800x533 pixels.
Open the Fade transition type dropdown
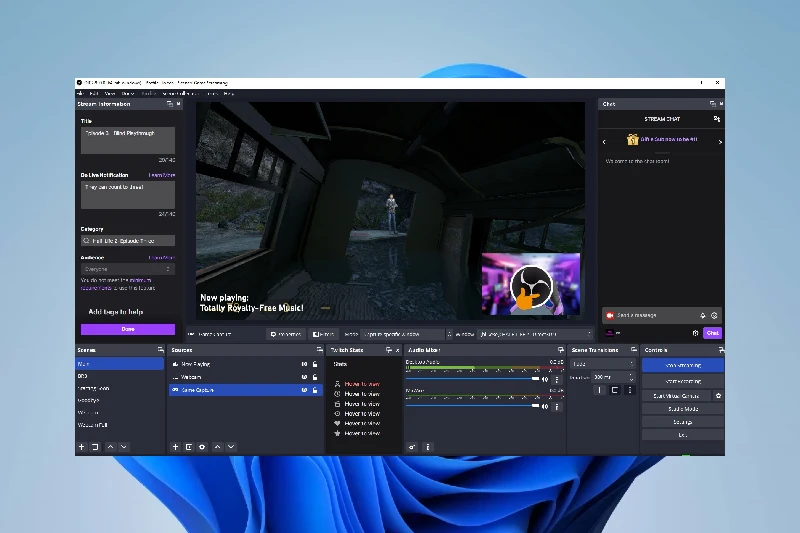603,364
